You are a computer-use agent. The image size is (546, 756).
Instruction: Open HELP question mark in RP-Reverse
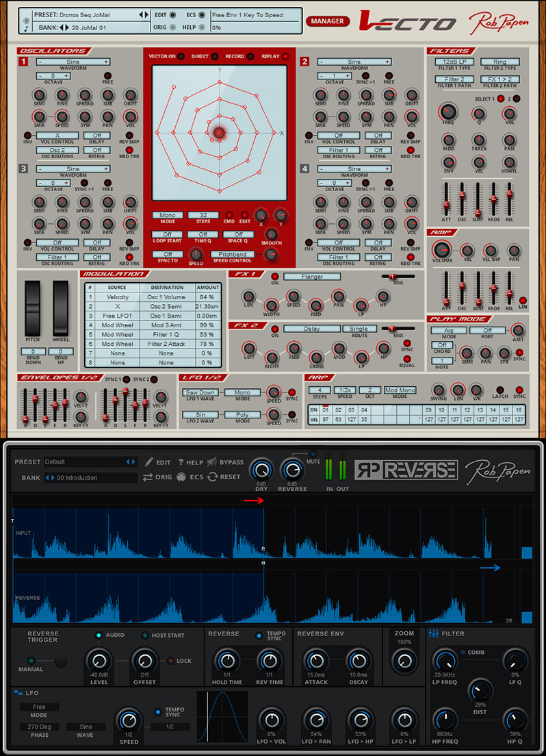pyautogui.click(x=181, y=462)
